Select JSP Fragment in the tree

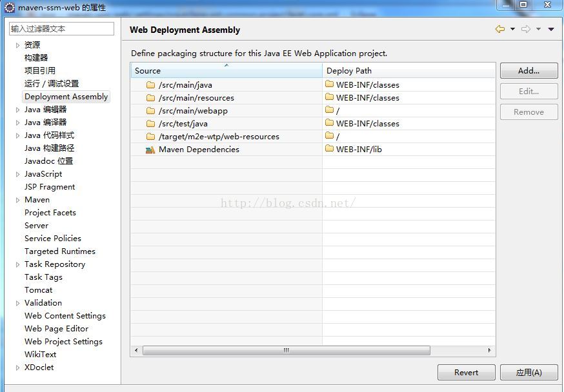[x=50, y=187]
